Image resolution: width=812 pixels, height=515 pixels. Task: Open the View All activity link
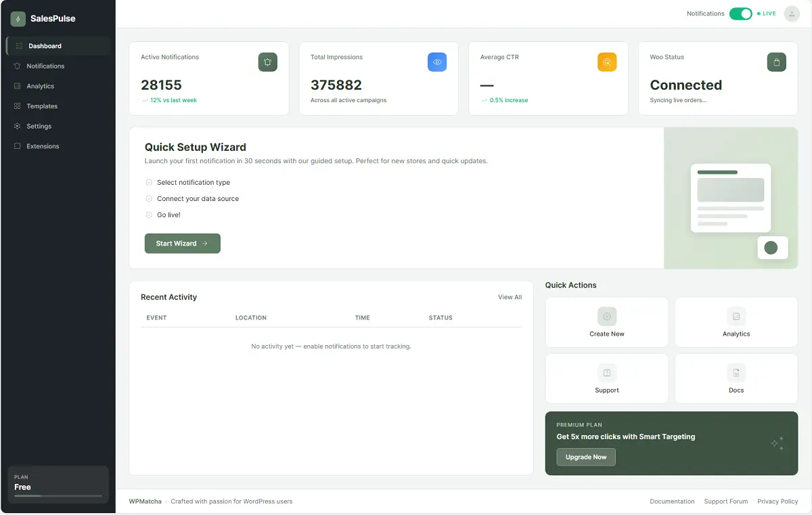tap(510, 297)
